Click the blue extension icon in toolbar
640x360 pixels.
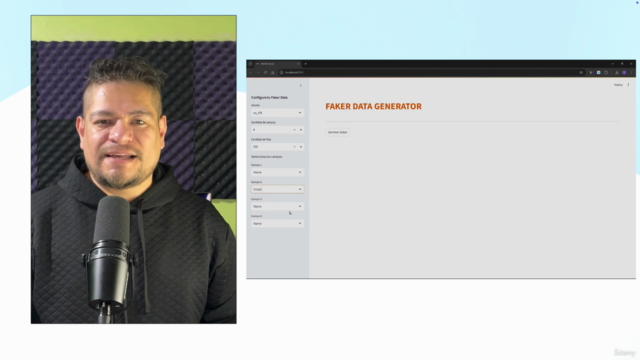click(x=598, y=72)
